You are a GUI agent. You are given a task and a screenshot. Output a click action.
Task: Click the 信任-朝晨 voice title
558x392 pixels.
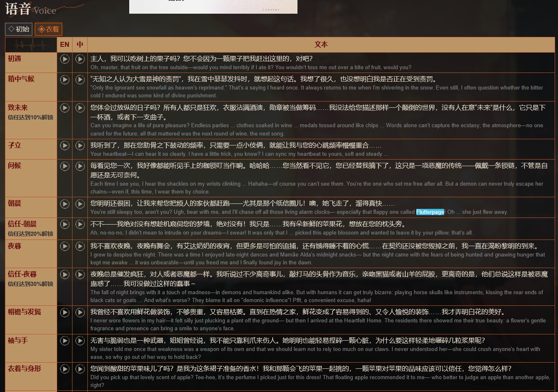pyautogui.click(x=22, y=224)
